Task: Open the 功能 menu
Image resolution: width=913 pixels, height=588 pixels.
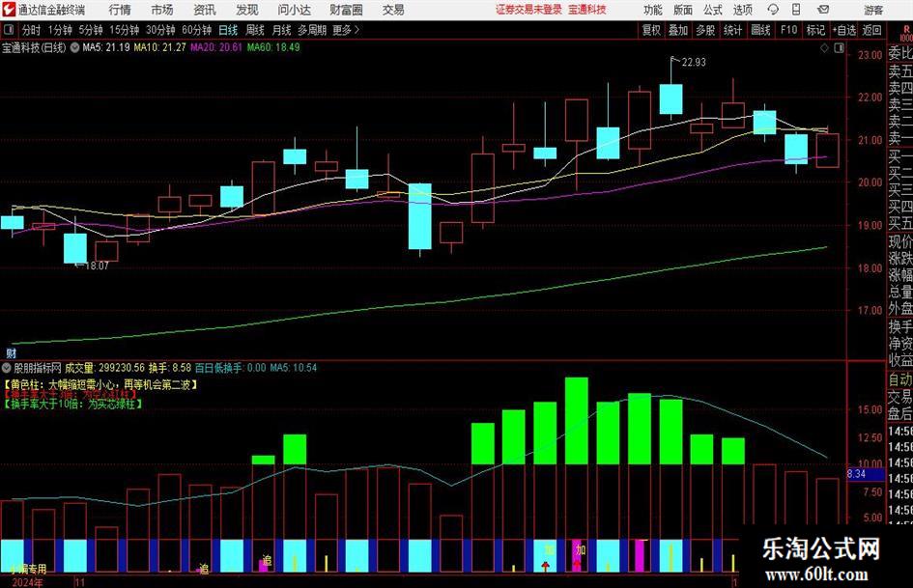Action: [653, 10]
